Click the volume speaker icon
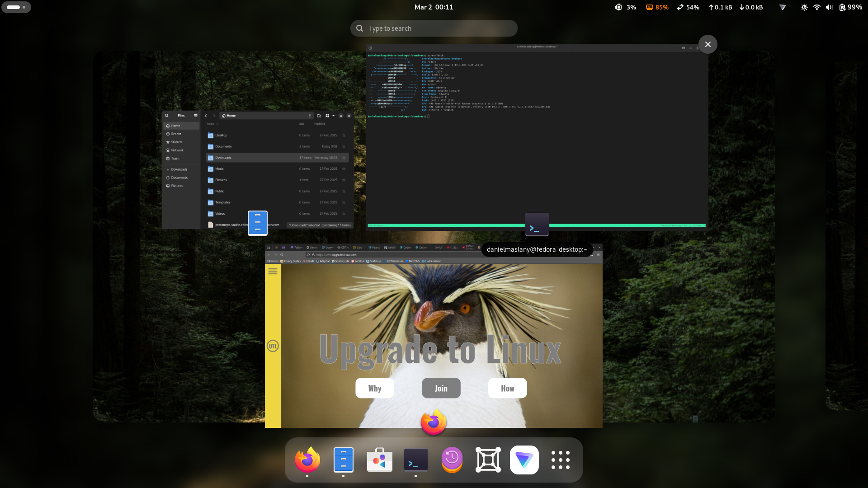Viewport: 868px width, 488px height. (x=829, y=7)
